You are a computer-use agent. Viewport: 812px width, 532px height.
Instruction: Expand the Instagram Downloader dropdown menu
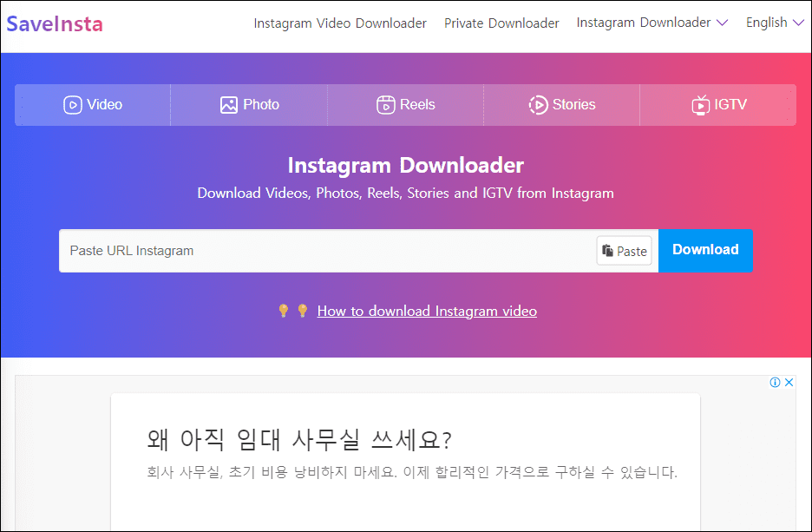(652, 23)
